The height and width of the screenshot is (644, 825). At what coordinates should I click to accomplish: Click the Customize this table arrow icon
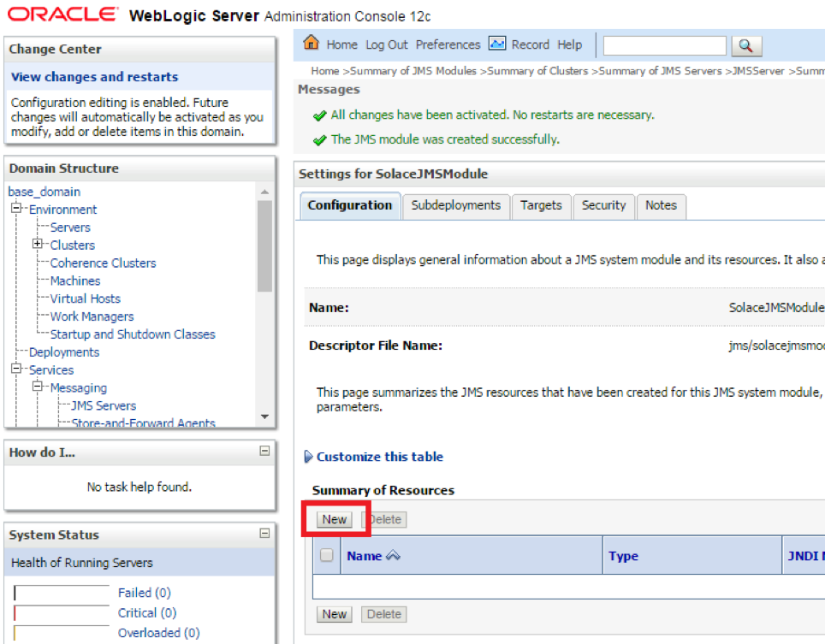click(x=308, y=457)
